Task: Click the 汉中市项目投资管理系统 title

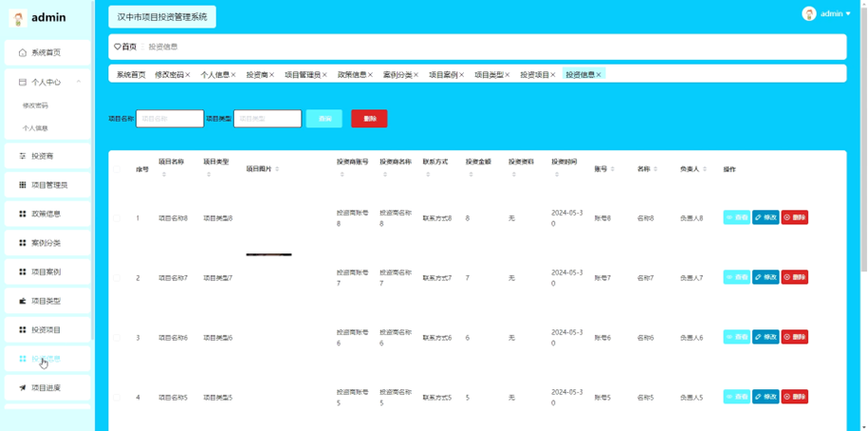Action: [162, 17]
